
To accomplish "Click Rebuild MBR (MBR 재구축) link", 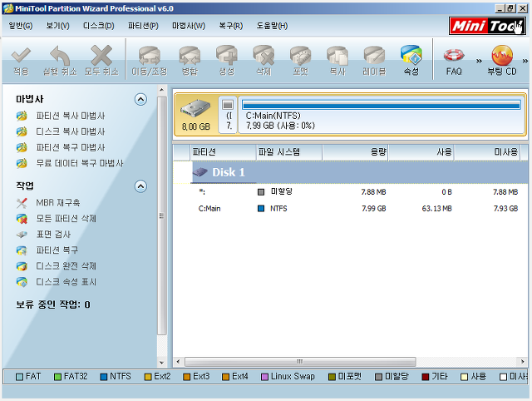I will (58, 203).
